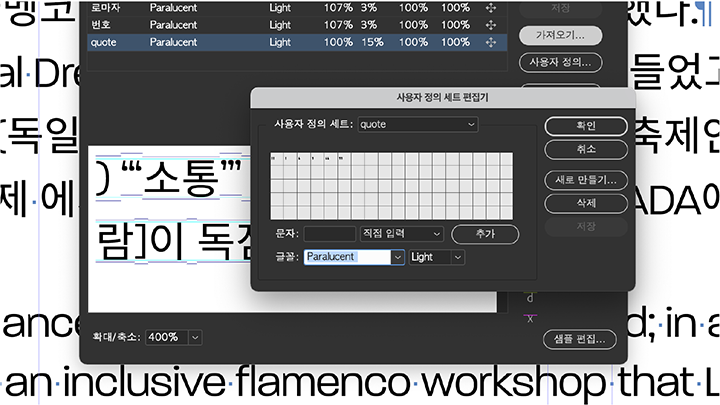Click the Paralucent font cell in the 번호 row

pos(173,25)
